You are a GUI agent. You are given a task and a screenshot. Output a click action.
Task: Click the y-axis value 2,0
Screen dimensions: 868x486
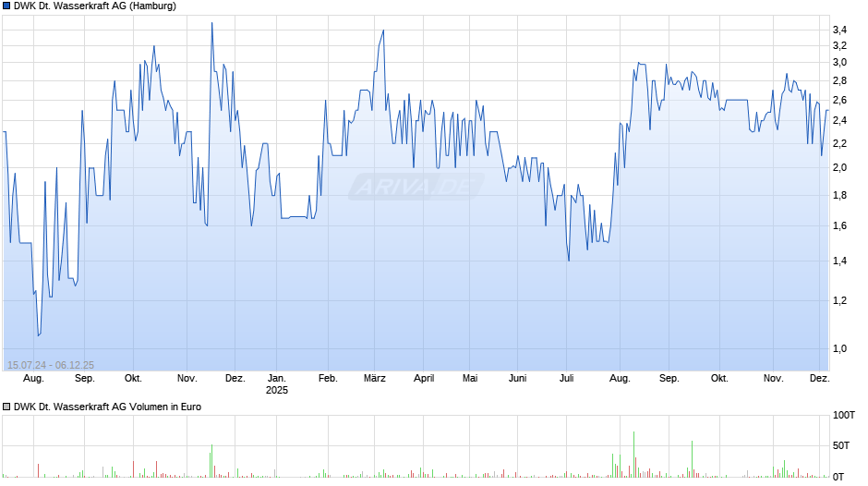839,168
